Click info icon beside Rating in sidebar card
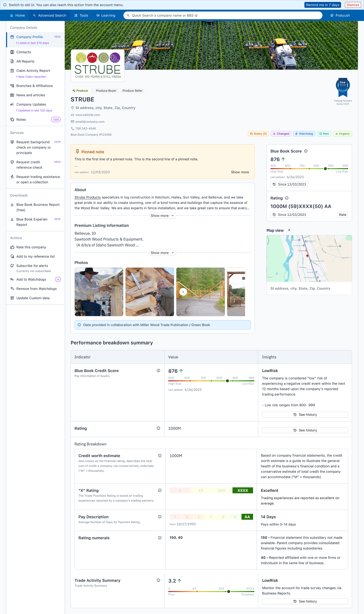The width and height of the screenshot is (364, 614). (287, 198)
